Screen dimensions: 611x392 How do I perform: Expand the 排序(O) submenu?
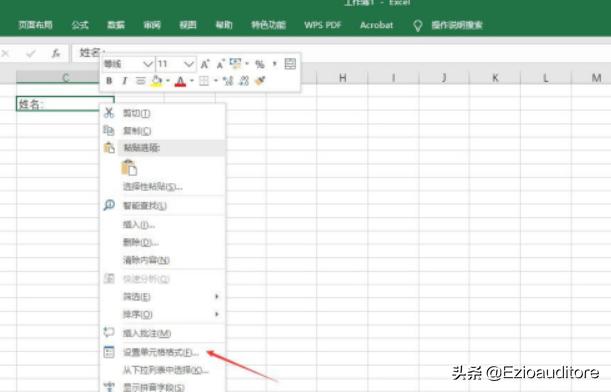point(163,314)
